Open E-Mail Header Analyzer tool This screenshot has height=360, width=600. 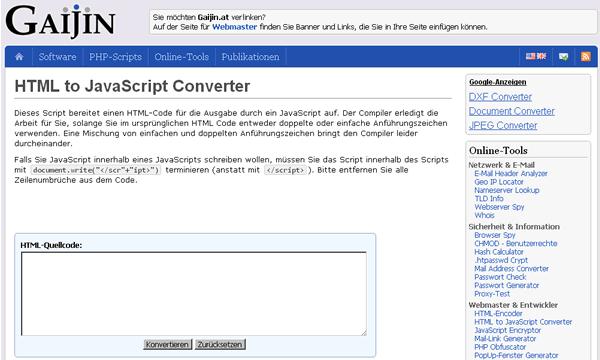(511, 173)
